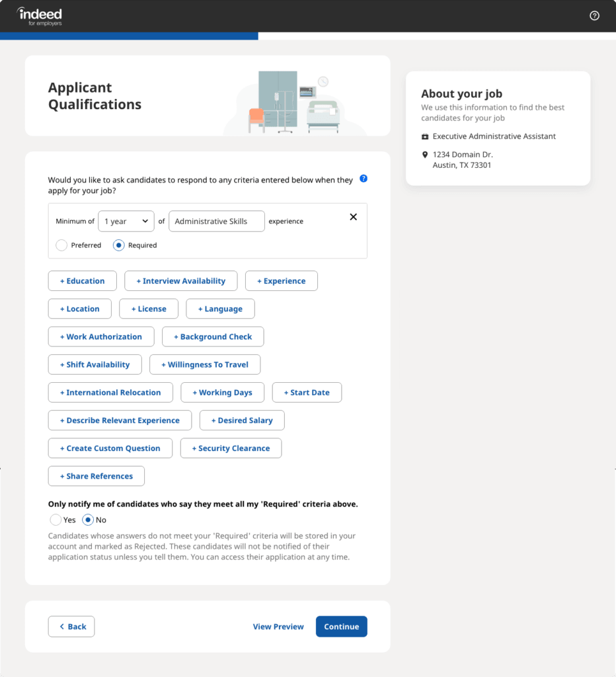Viewport: 616px width, 677px height.
Task: Select the Preferred radio option
Action: click(61, 245)
